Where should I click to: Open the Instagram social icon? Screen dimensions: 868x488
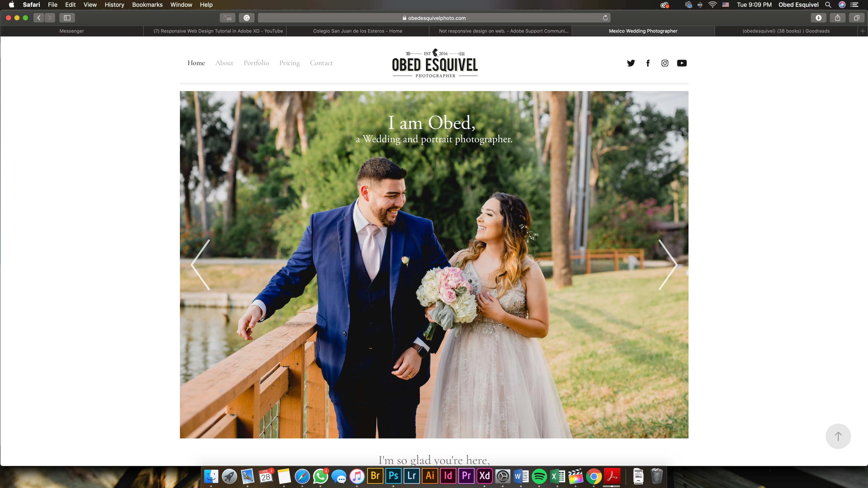(x=665, y=63)
